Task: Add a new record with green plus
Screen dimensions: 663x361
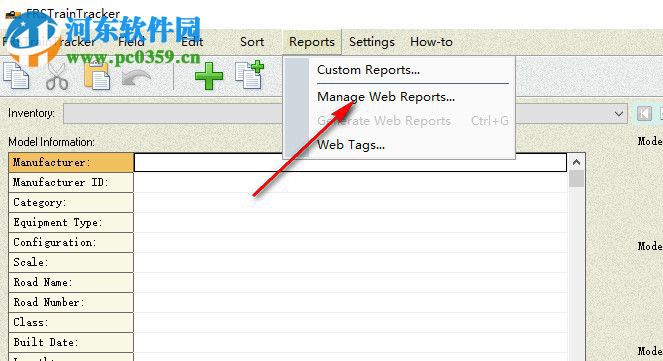Action: click(x=209, y=76)
